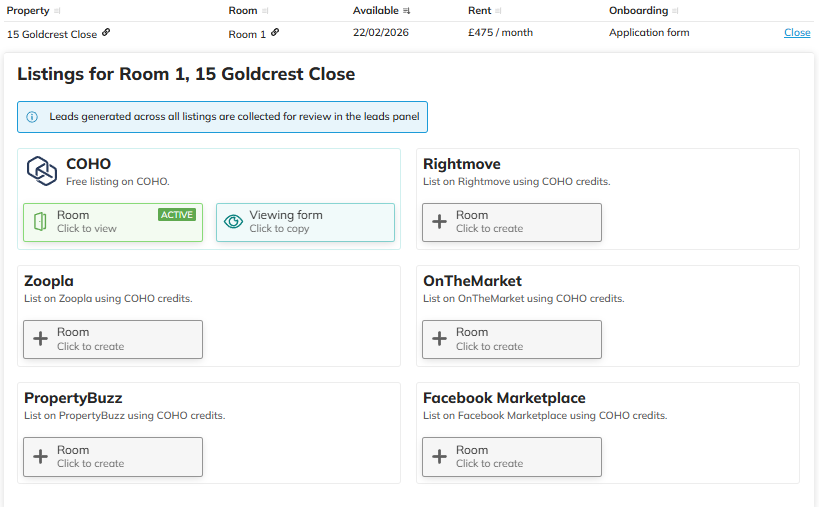
Task: Copy the COHO Viewing form link
Action: point(305,222)
